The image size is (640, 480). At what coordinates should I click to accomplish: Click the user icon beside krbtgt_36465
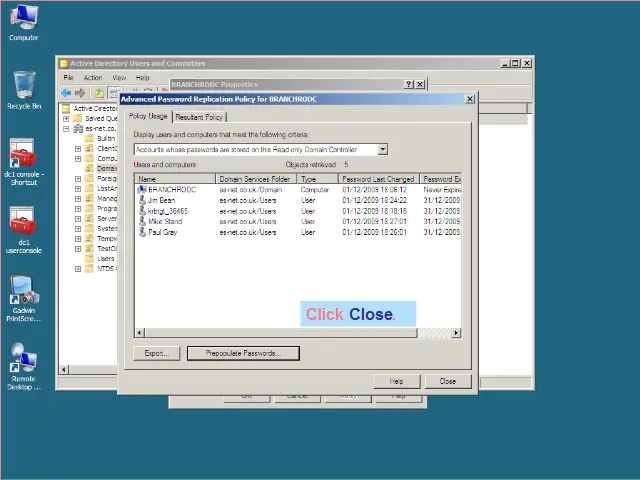[142, 211]
